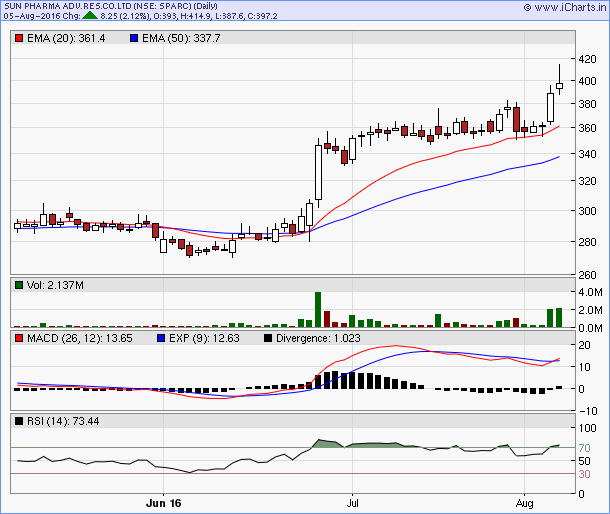The width and height of the screenshot is (610, 514).
Task: Click the 70 overbought RSI level label
Action: point(584,448)
